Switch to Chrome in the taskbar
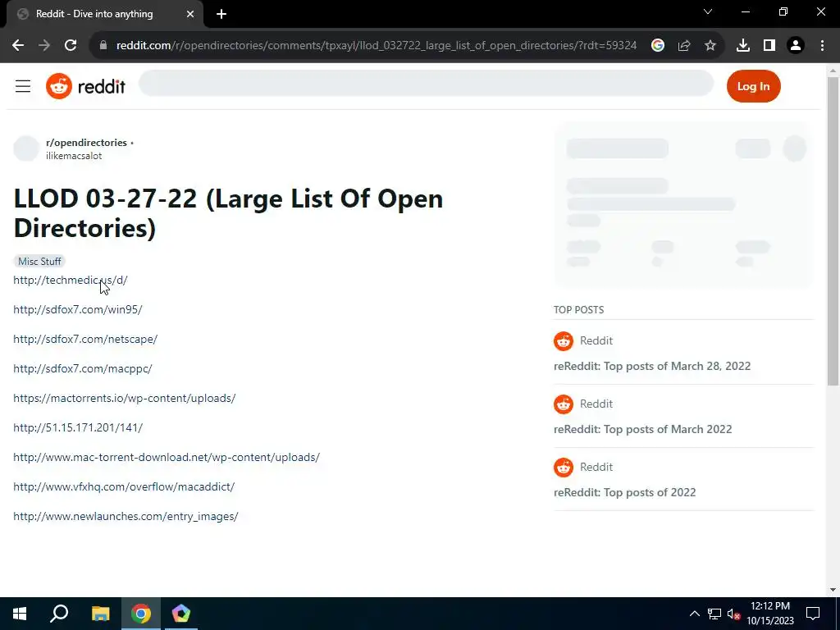Viewport: 840px width, 630px height. 141,614
